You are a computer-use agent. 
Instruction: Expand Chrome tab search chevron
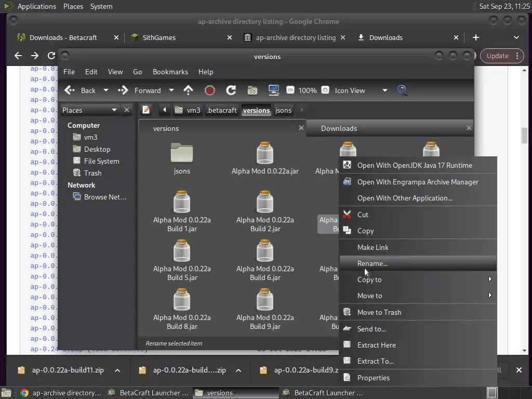pyautogui.click(x=516, y=37)
